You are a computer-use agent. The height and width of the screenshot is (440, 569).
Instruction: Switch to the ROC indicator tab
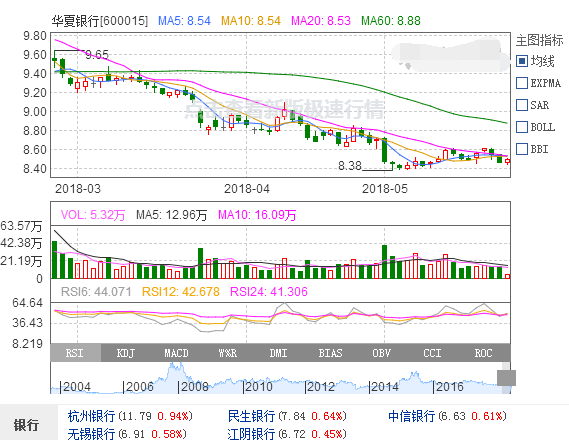click(x=483, y=353)
